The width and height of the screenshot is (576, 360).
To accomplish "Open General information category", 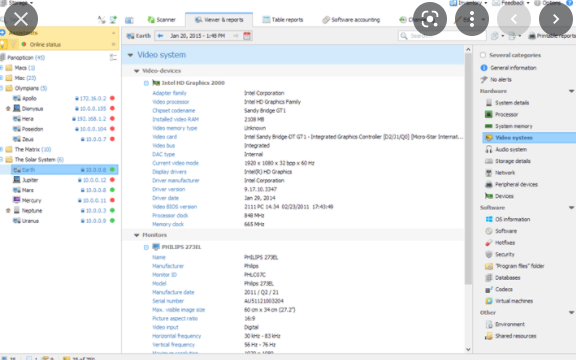I will (x=508, y=68).
